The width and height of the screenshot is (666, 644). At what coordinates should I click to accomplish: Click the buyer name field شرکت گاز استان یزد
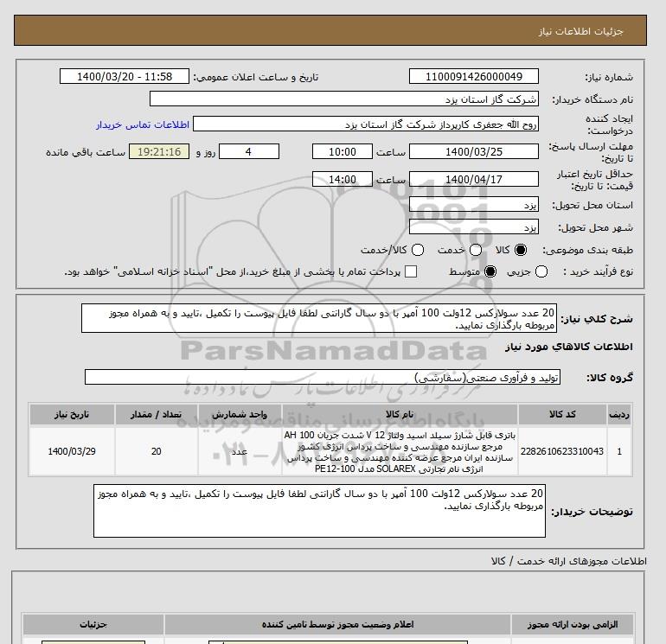[344, 99]
